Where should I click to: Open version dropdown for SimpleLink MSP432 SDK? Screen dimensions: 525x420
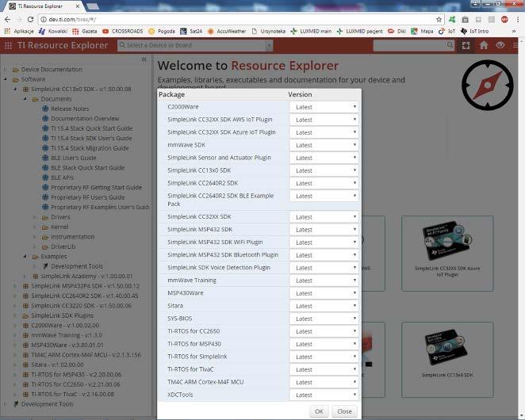(324, 230)
